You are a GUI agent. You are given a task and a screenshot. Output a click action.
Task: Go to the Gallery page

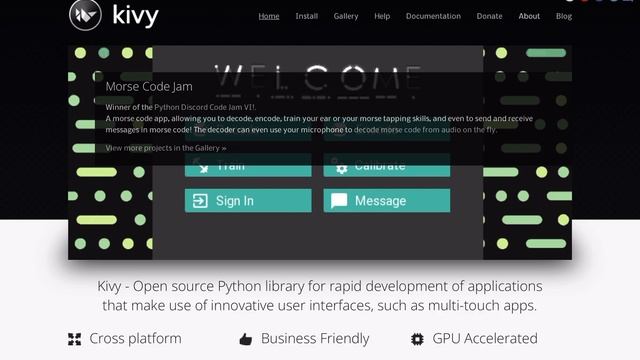pos(346,16)
